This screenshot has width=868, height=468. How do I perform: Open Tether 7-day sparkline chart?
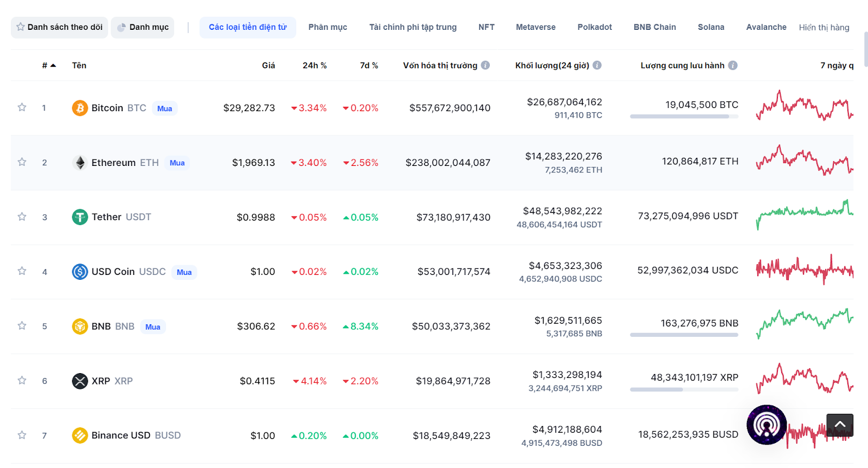[x=805, y=215]
